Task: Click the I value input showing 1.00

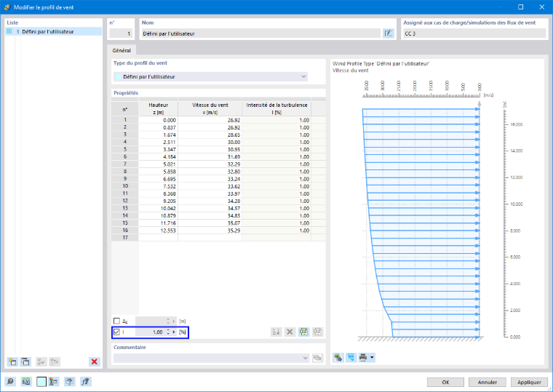Action: pos(150,332)
